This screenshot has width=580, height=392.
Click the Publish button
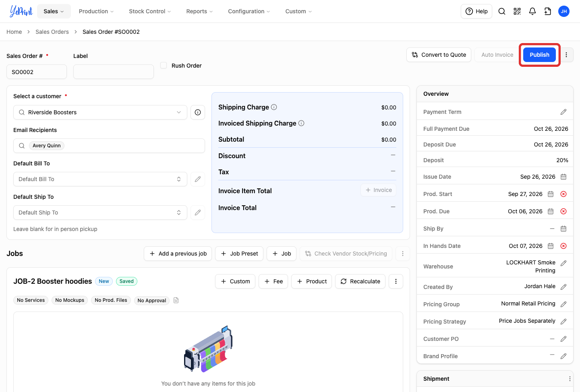point(539,55)
